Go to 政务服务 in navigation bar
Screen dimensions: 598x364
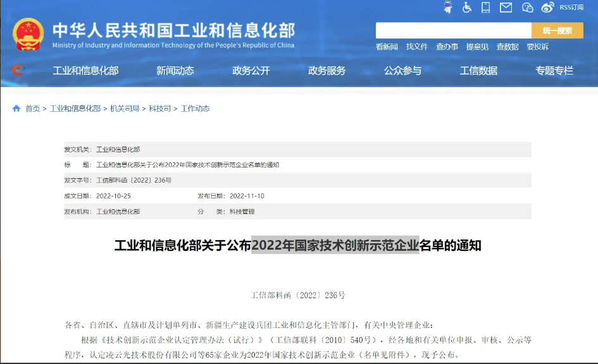[327, 71]
